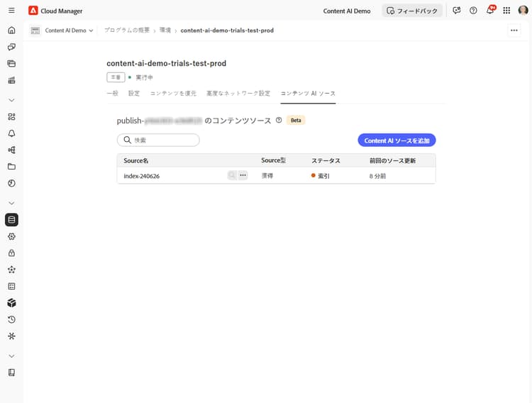
Task: Open the help question mark icon
Action: tap(473, 11)
